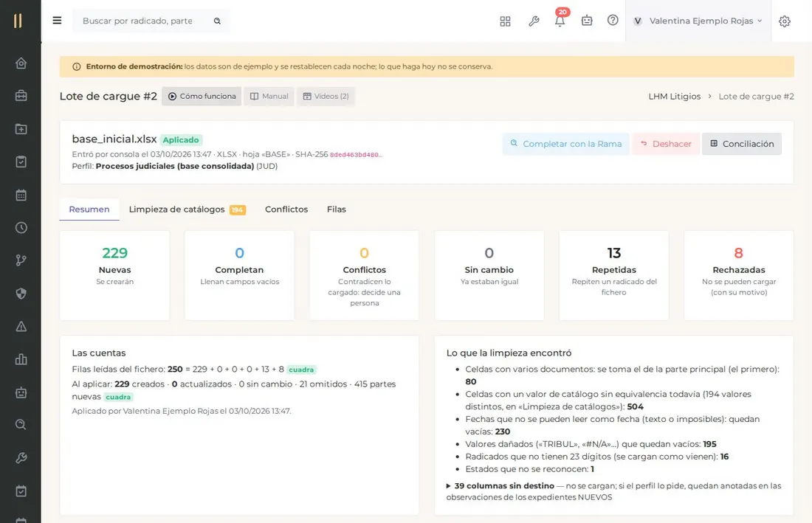The width and height of the screenshot is (812, 523).
Task: Click the Deshacer button
Action: click(x=666, y=144)
